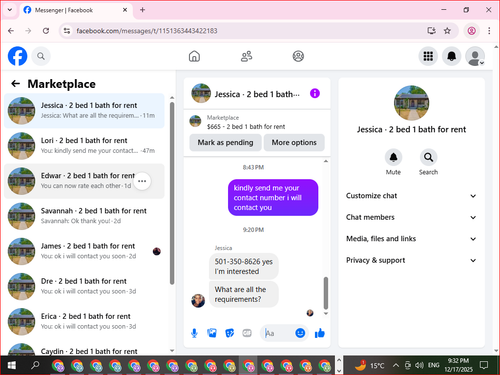The height and width of the screenshot is (375, 500).
Task: Choose a GIF icon in composer
Action: coord(247,333)
